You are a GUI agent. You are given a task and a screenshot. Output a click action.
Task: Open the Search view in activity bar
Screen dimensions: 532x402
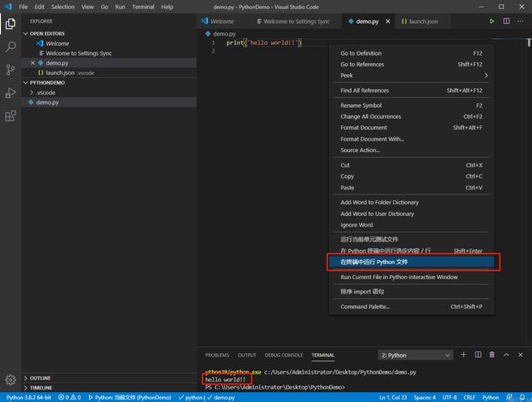pyautogui.click(x=11, y=47)
